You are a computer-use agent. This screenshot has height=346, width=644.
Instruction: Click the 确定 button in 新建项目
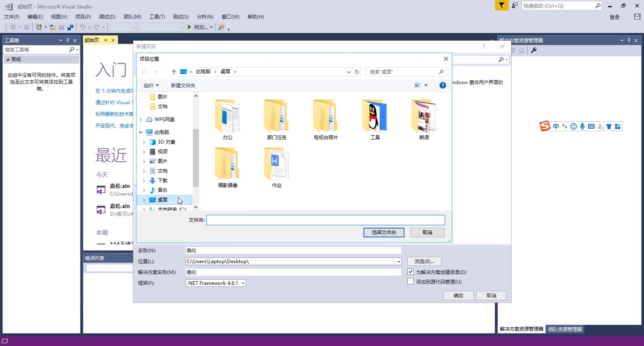[458, 296]
